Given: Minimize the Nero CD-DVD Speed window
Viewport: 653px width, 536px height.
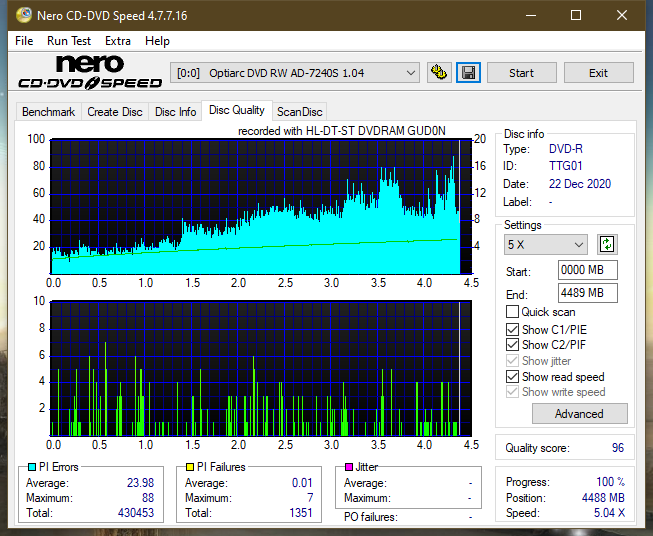Looking at the screenshot, I should point(531,15).
